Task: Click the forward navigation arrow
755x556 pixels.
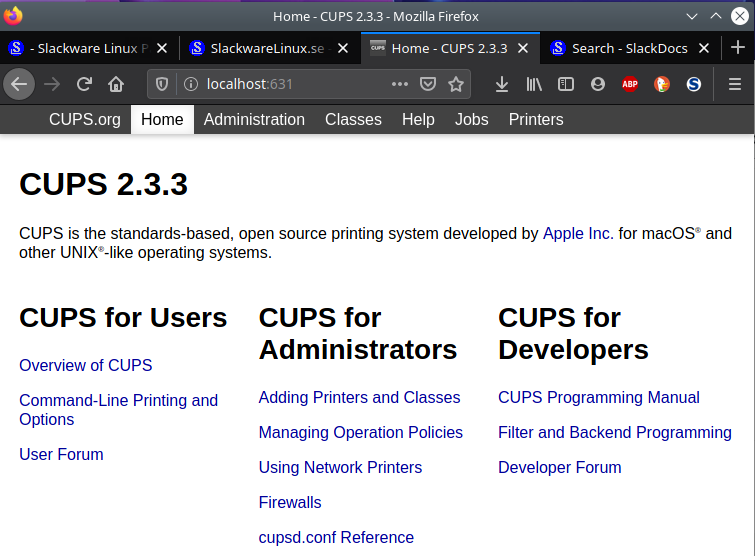Action: coord(52,84)
